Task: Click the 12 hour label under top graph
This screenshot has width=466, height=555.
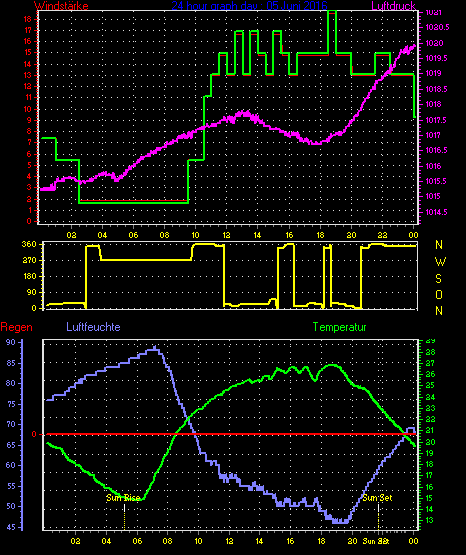Action: (x=226, y=235)
